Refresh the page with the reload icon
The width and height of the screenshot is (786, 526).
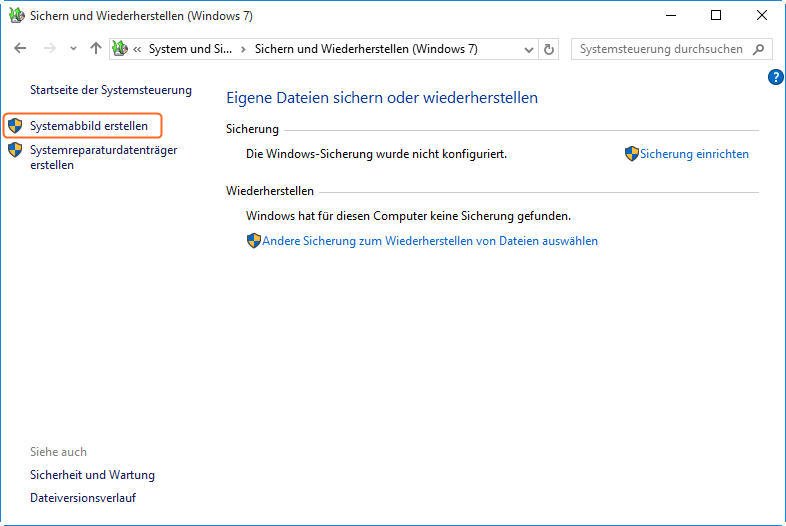(x=549, y=49)
